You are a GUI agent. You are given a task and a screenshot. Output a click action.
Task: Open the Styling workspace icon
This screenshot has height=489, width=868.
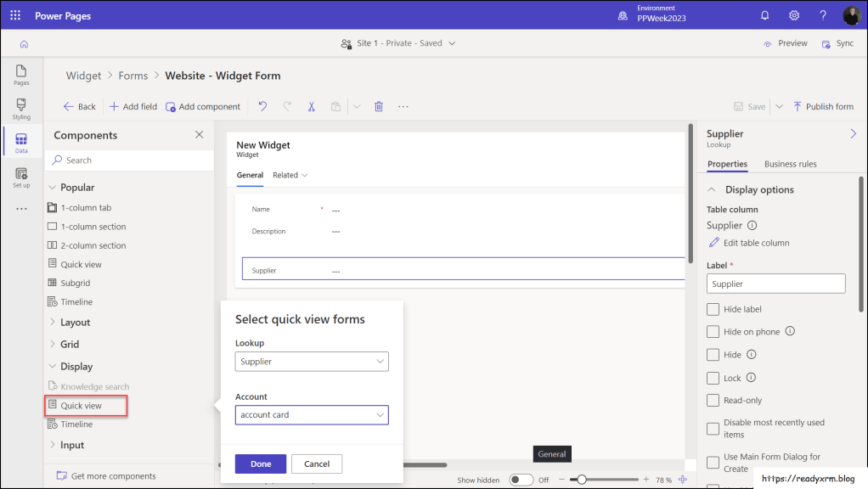click(21, 108)
